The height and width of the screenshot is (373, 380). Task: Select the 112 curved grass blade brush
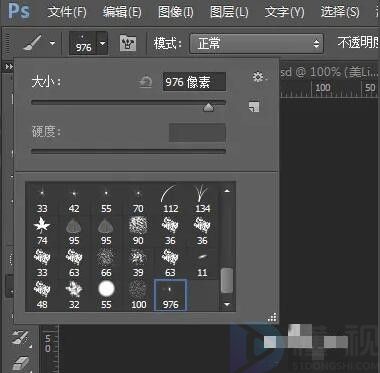[x=170, y=200]
